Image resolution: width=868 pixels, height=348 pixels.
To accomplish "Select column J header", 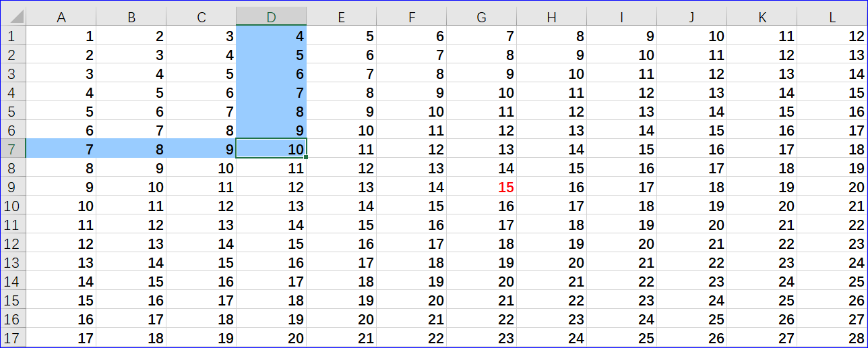I will [x=692, y=18].
